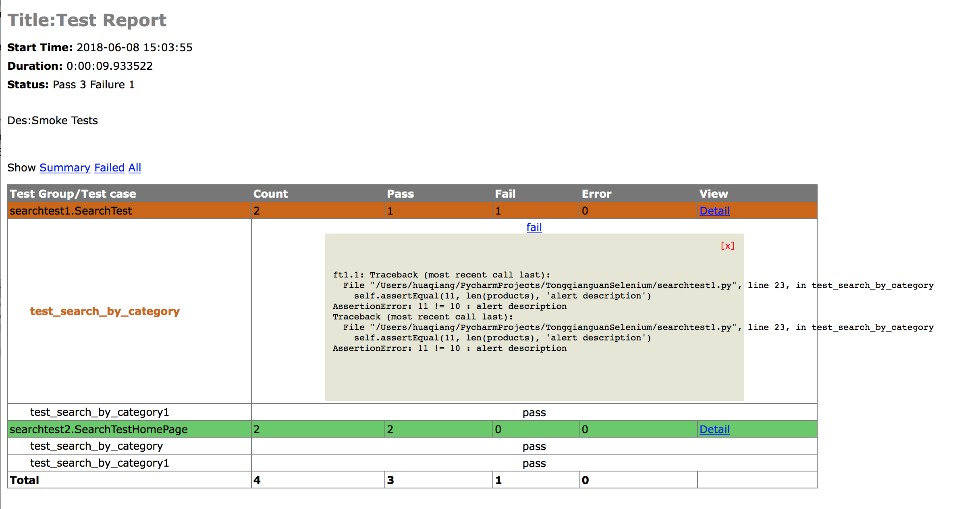This screenshot has width=980, height=509.
Task: Show only Failed tests link
Action: pos(109,168)
